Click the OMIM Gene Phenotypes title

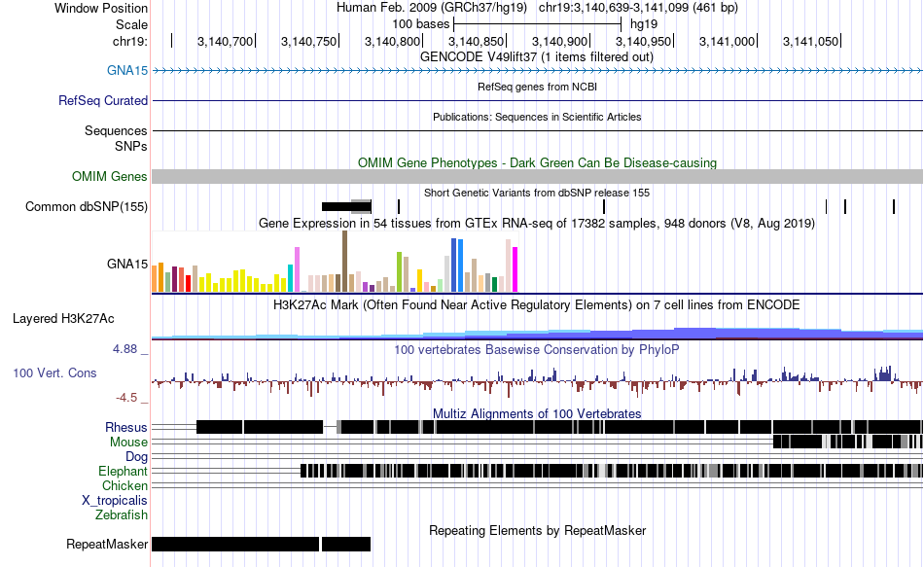[537, 162]
